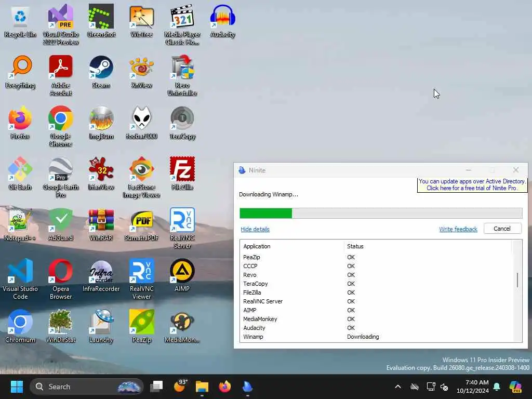Select the Audacity desktop icon
The image size is (532, 399).
tap(222, 21)
